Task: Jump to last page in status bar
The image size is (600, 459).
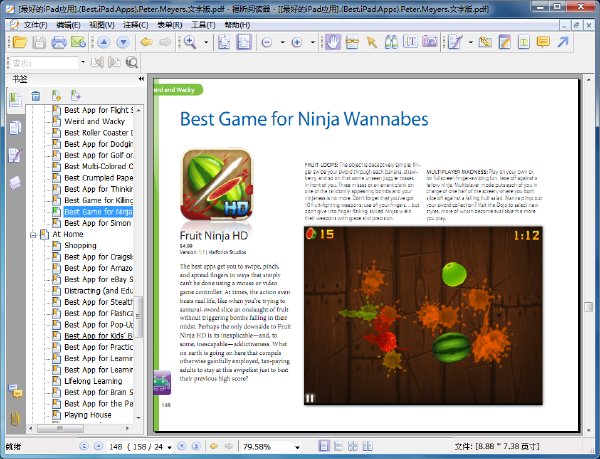Action: [196, 446]
